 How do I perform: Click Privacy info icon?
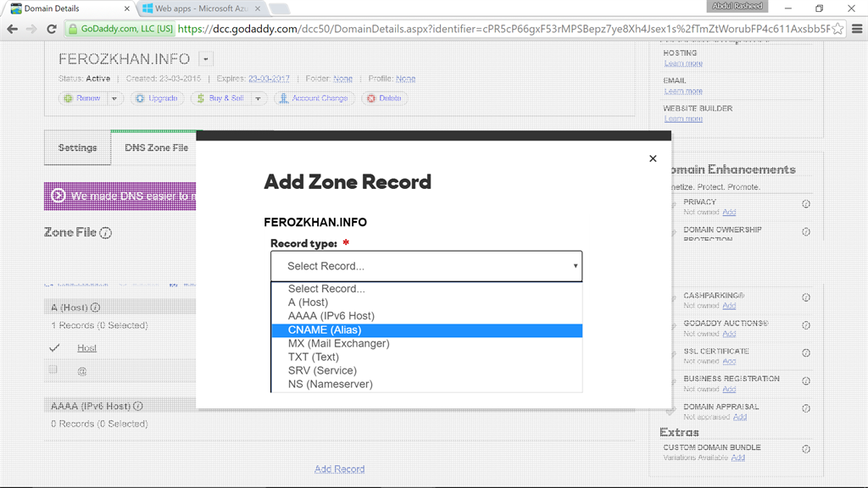[806, 203]
